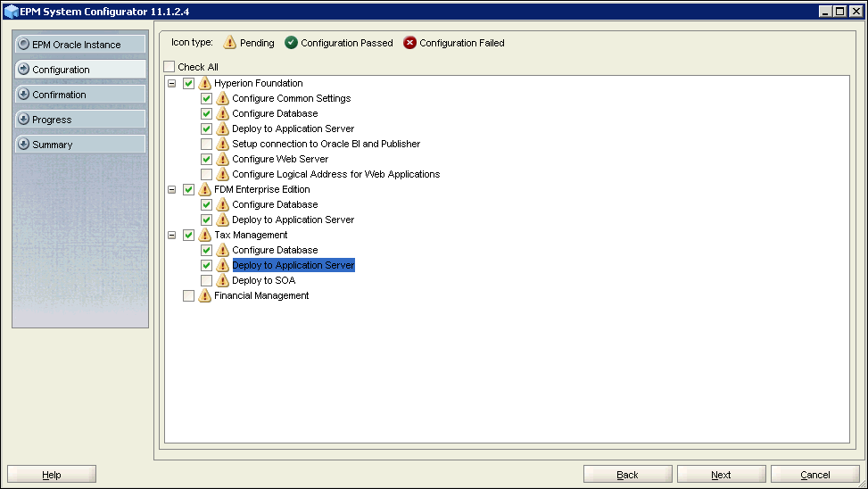868x489 pixels.
Task: Maximize the EPM System Configurator window
Action: [840, 11]
